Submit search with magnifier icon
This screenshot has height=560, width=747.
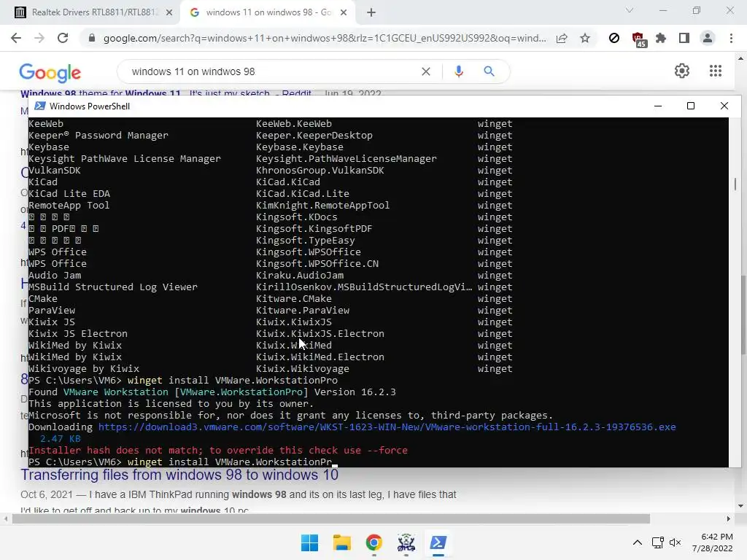(x=489, y=71)
